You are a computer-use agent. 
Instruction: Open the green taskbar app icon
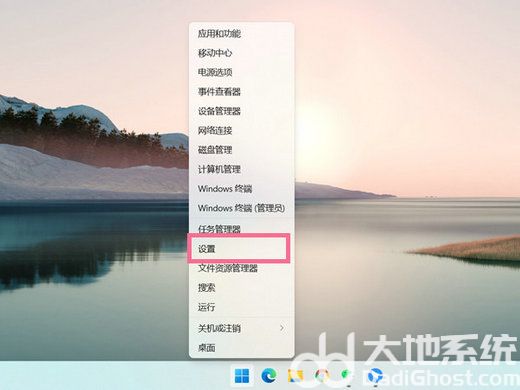(x=347, y=376)
